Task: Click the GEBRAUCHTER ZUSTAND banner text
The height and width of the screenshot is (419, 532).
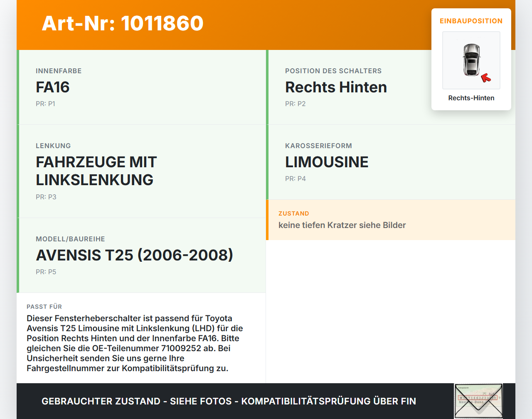Action: point(229,401)
